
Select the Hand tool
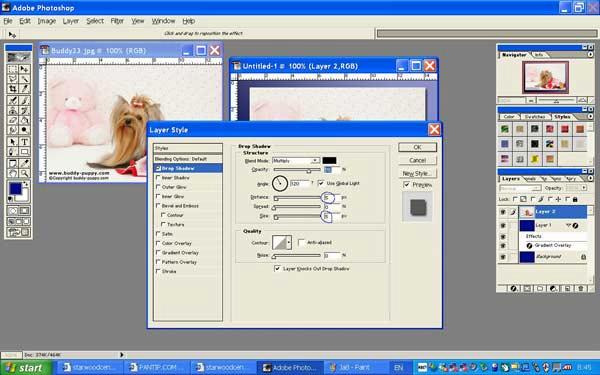[x=13, y=173]
